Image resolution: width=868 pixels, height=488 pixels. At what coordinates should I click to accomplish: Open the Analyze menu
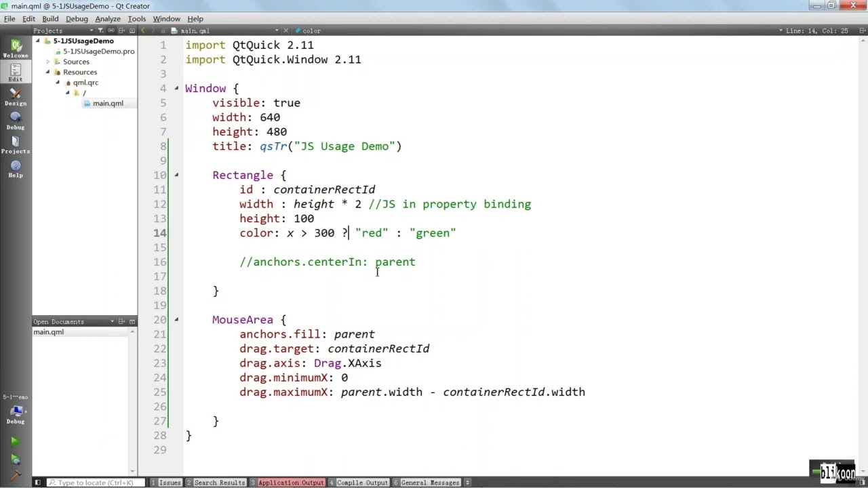point(108,19)
